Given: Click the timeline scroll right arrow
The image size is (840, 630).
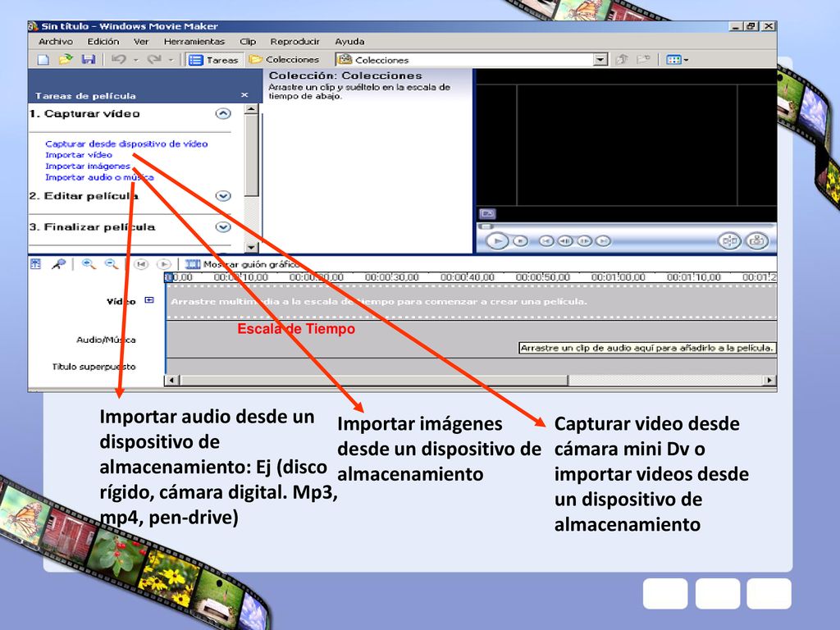Looking at the screenshot, I should [x=769, y=381].
